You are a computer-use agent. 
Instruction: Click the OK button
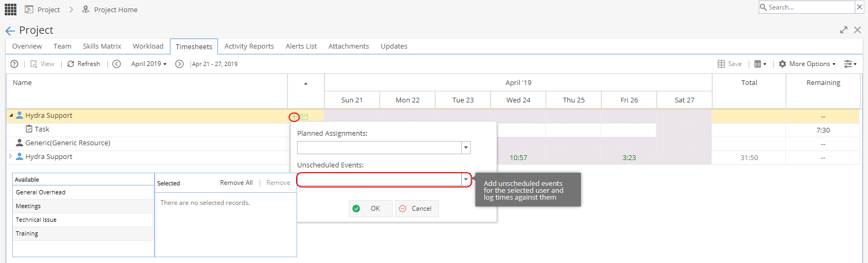[370, 209]
